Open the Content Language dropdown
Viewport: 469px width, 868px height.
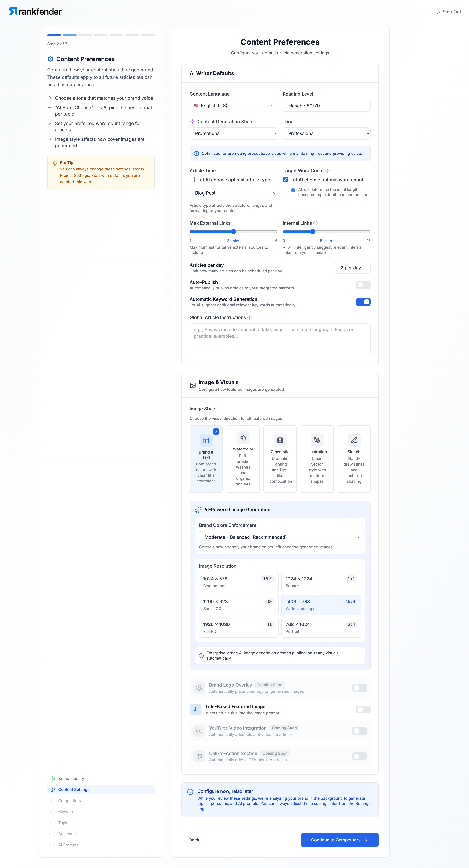point(233,105)
